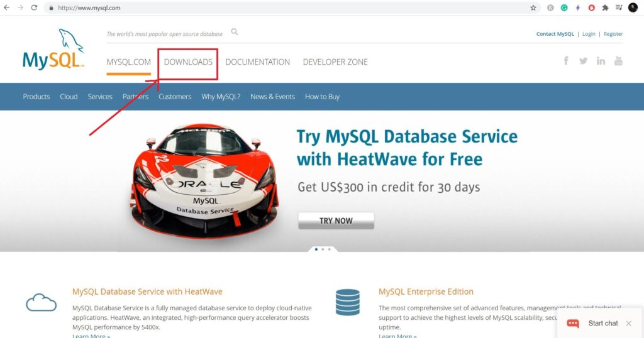Select the third carousel slide dot
Viewport: 644px width, 338px height.
click(329, 249)
